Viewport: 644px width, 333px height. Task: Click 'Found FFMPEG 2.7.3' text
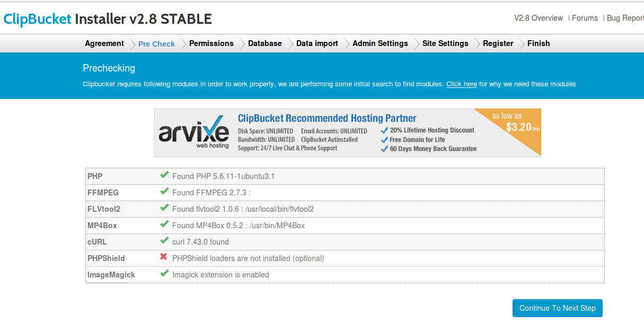click(x=211, y=193)
